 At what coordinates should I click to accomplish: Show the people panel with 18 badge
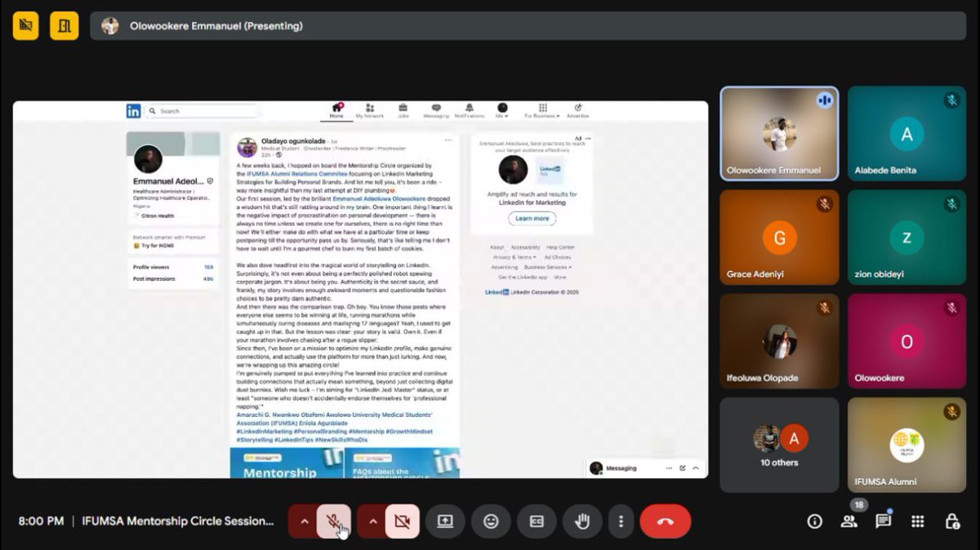click(849, 520)
